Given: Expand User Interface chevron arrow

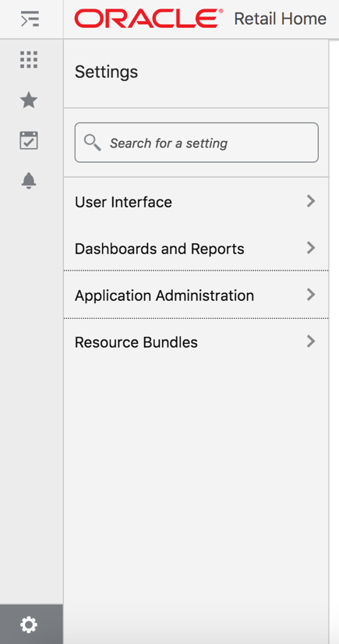Looking at the screenshot, I should [311, 201].
